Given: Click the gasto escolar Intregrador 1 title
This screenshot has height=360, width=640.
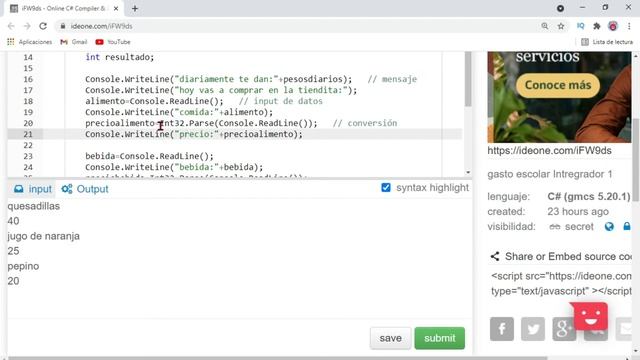Looking at the screenshot, I should 549,174.
